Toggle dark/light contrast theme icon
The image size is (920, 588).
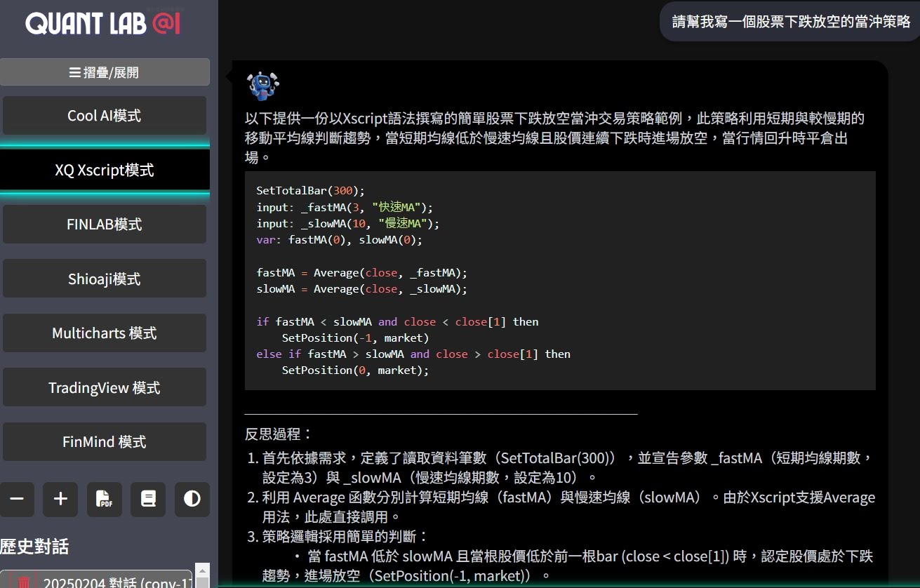[x=192, y=499]
